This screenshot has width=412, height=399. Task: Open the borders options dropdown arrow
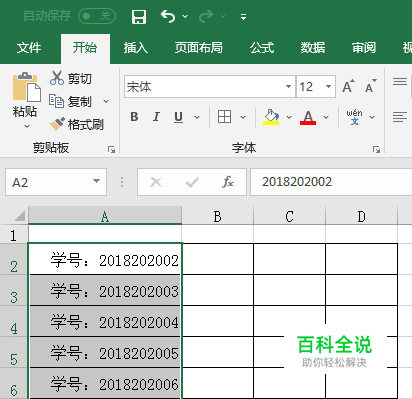[243, 117]
